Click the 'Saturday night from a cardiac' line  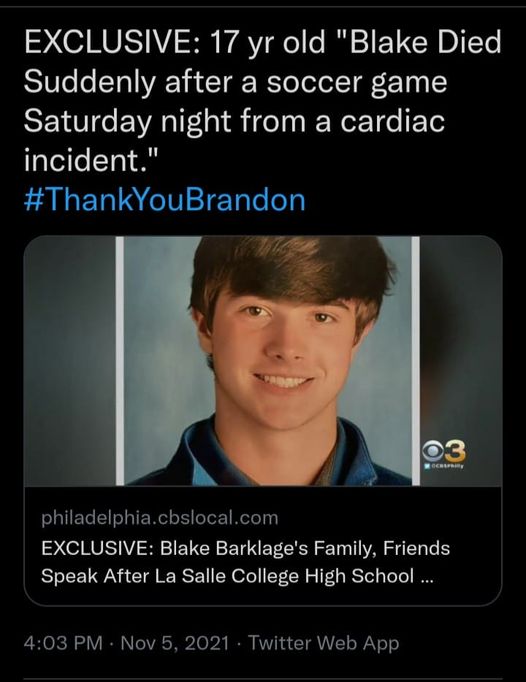[x=235, y=121]
